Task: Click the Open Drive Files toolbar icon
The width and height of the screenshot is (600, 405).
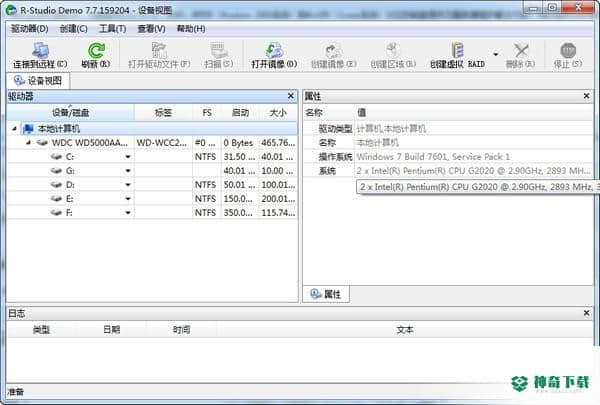Action: (159, 51)
